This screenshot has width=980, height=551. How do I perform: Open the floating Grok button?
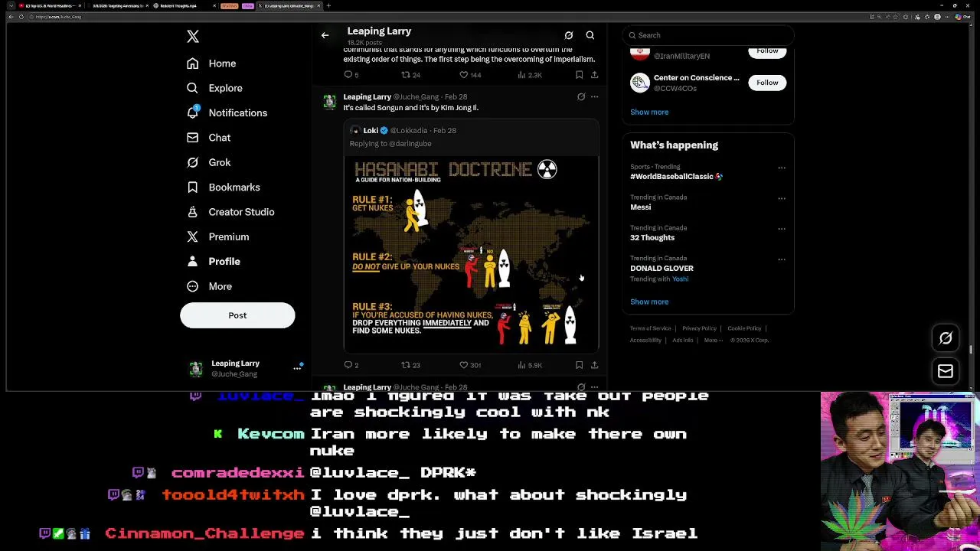(x=946, y=338)
